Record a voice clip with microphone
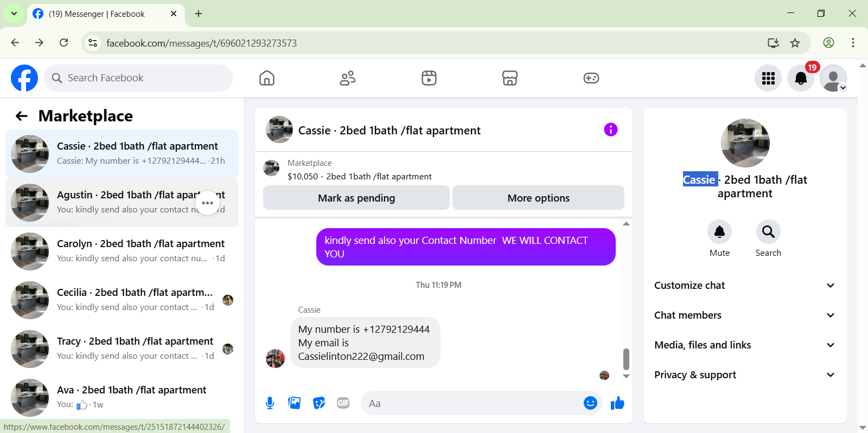 (270, 403)
